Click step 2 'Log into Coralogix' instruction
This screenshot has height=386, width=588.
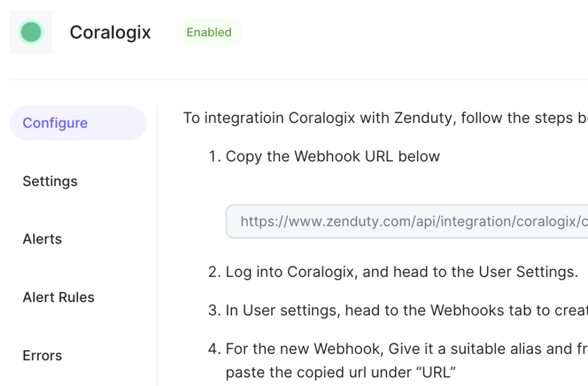coord(393,272)
